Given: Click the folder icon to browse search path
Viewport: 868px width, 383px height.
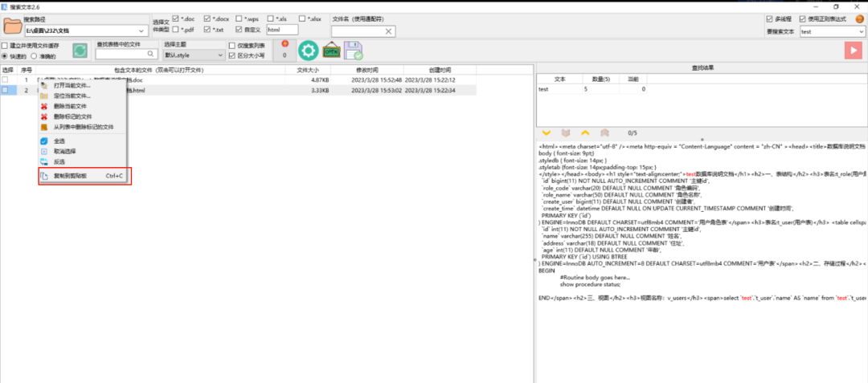Looking at the screenshot, I should pos(12,26).
